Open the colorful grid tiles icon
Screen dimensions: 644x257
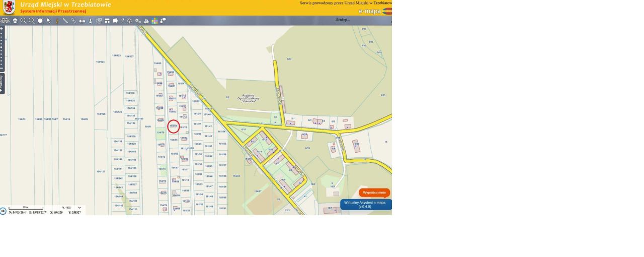click(x=154, y=21)
